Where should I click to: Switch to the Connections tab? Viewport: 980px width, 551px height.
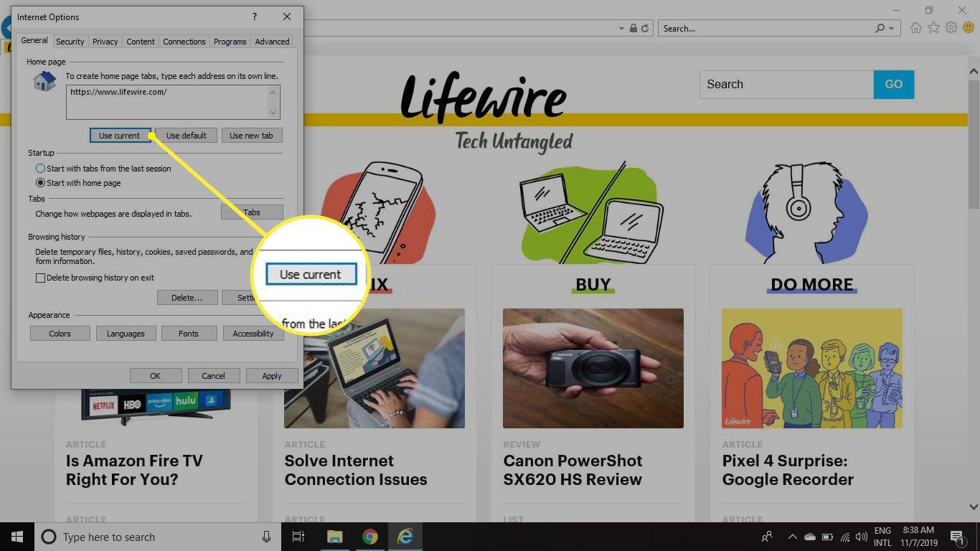(x=184, y=42)
